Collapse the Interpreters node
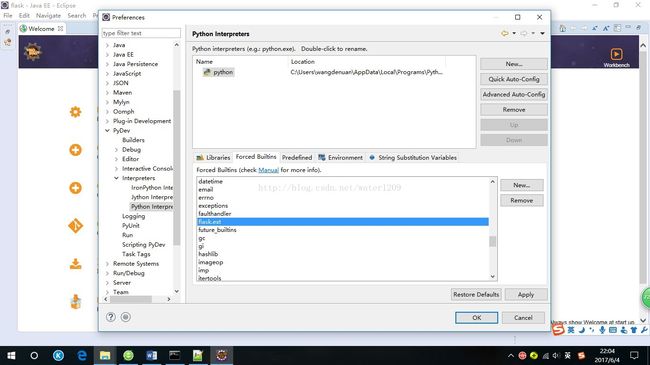 [x=116, y=178]
